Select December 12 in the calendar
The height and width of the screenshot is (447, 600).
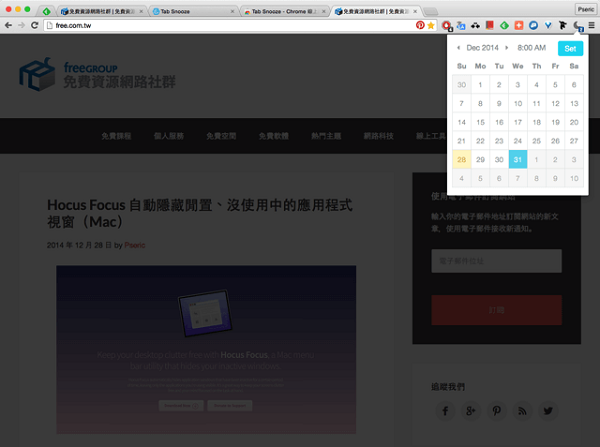point(555,103)
